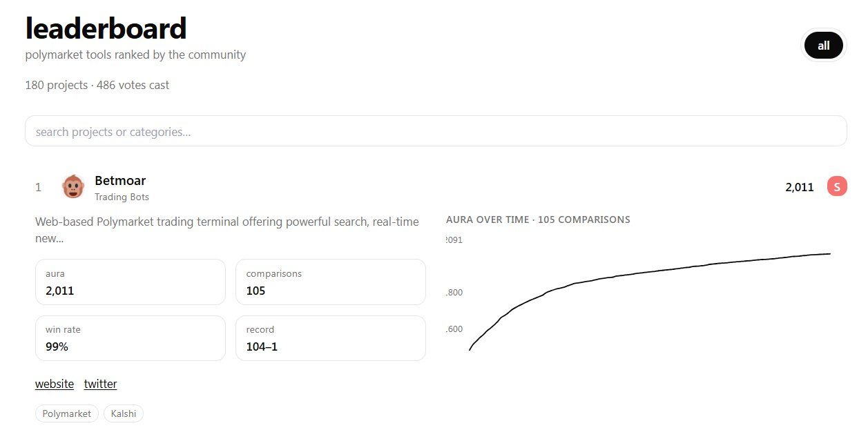Image resolution: width=868 pixels, height=439 pixels.
Task: Click the aura stat card
Action: click(x=131, y=282)
